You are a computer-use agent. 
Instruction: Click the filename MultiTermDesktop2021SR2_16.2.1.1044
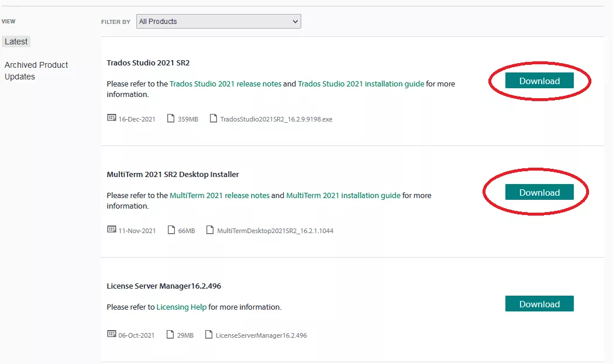pyautogui.click(x=275, y=231)
